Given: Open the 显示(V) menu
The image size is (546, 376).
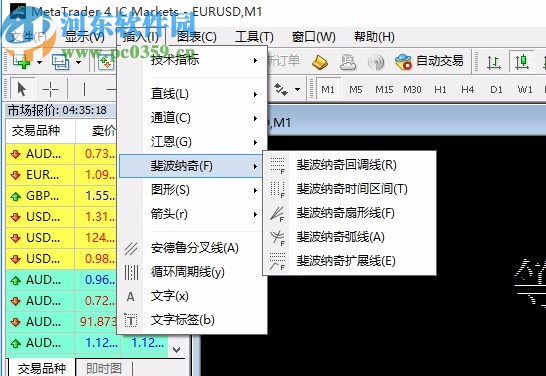Looking at the screenshot, I should 85,37.
